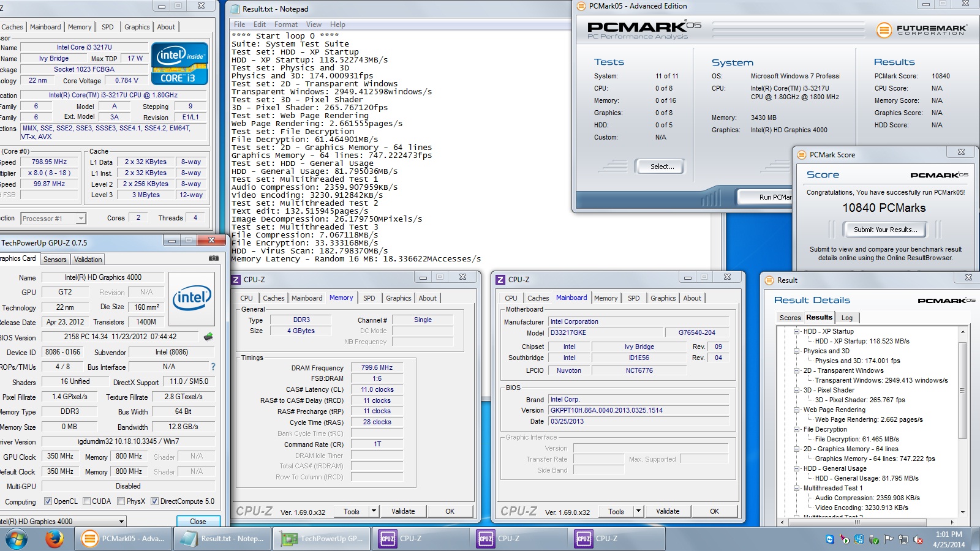Image resolution: width=980 pixels, height=551 pixels.
Task: Click the GPU Name field in GPU-Z
Action: pos(103,277)
